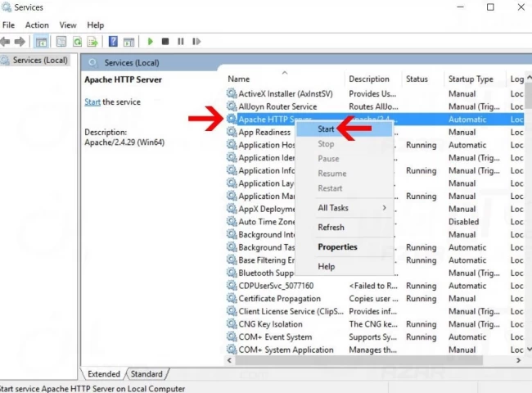Click the gear icon beside Client License Service
Viewport: 532px width, 393px height.
(232, 311)
